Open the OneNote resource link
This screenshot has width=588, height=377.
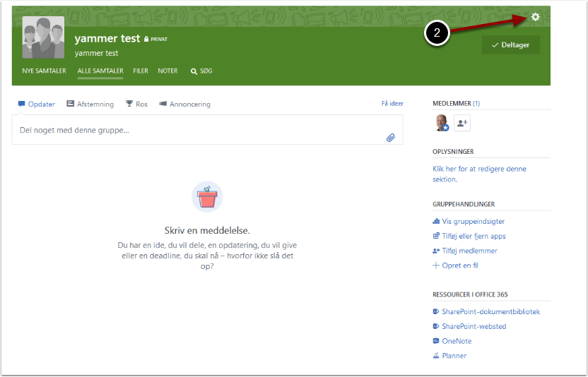452,341
